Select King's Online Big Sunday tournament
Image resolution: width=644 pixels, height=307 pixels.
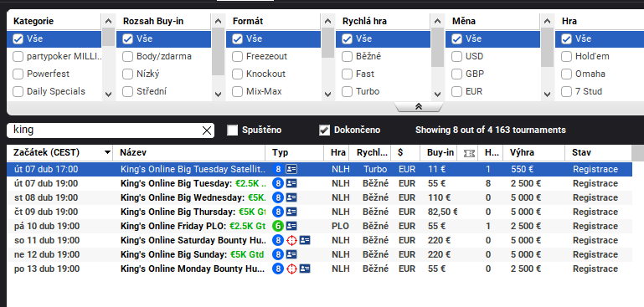[319, 254]
